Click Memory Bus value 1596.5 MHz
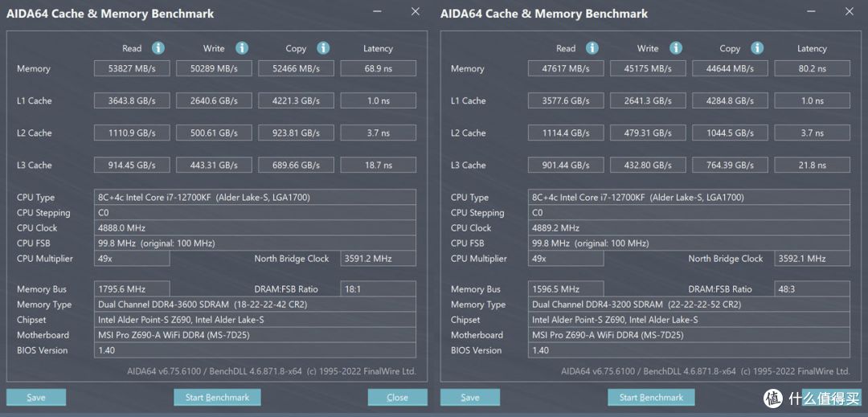Image resolution: width=868 pixels, height=417 pixels. [x=566, y=288]
